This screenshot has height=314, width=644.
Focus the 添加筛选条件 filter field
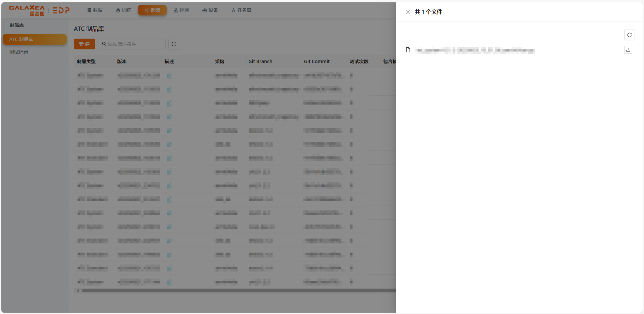135,44
